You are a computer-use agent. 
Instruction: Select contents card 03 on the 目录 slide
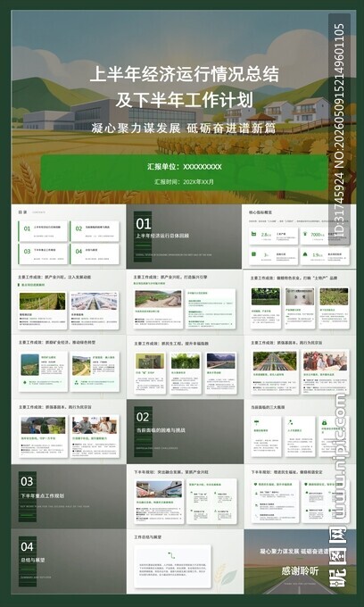pos(43,254)
